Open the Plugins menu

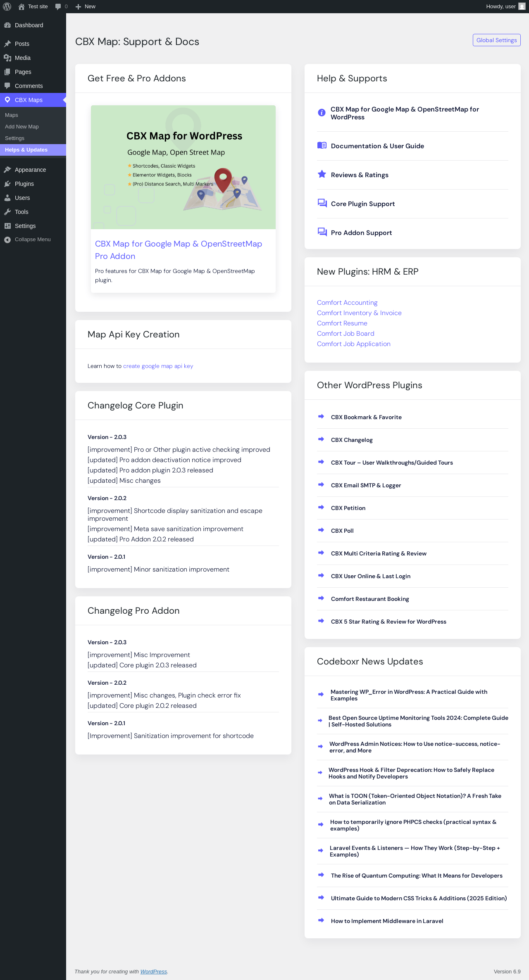click(33, 184)
